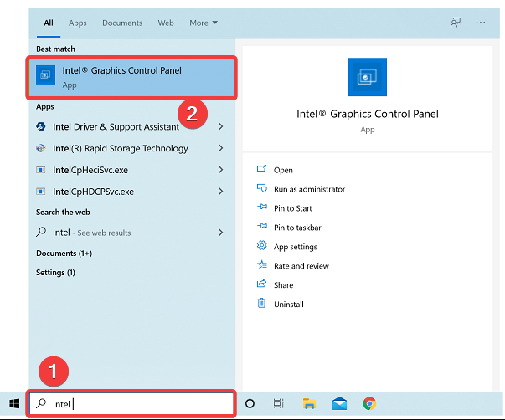The width and height of the screenshot is (505, 420).
Task: Open Task View from the taskbar
Action: [279, 403]
